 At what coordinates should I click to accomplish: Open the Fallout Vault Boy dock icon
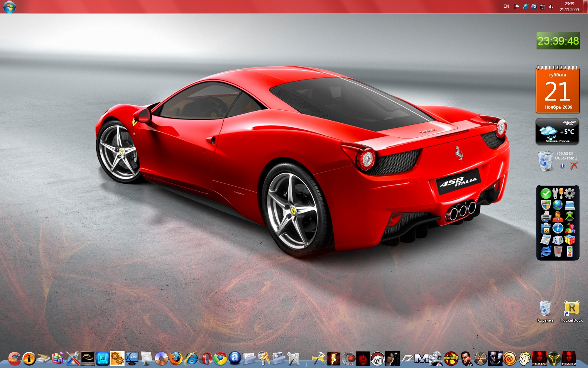[524, 358]
